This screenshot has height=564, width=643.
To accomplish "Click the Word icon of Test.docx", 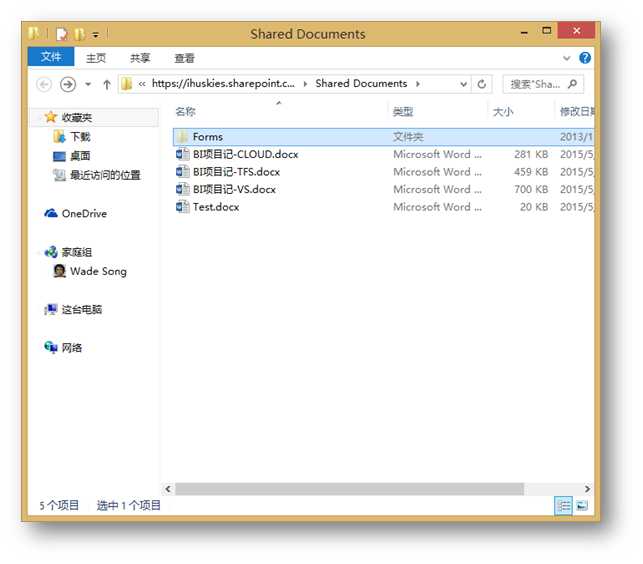I will tap(182, 207).
